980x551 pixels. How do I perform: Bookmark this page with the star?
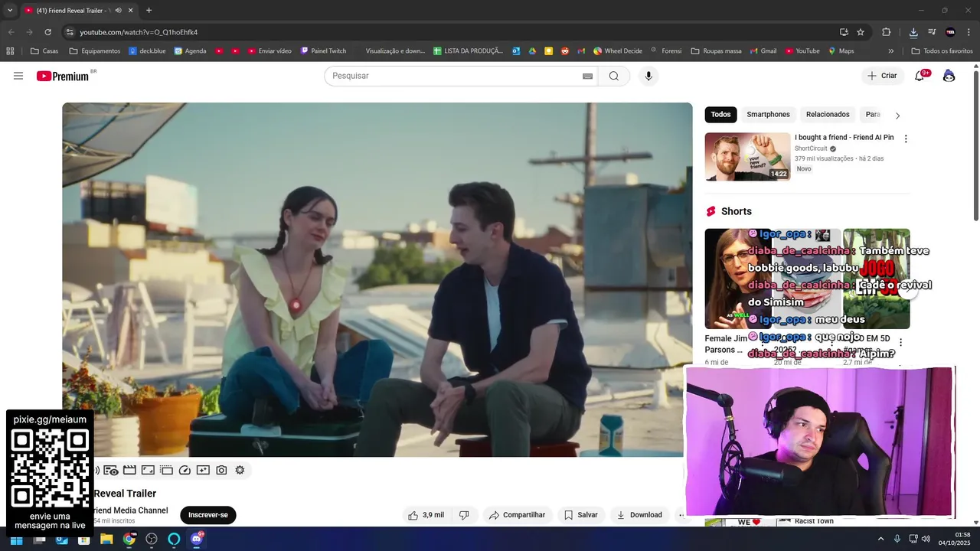click(x=861, y=32)
